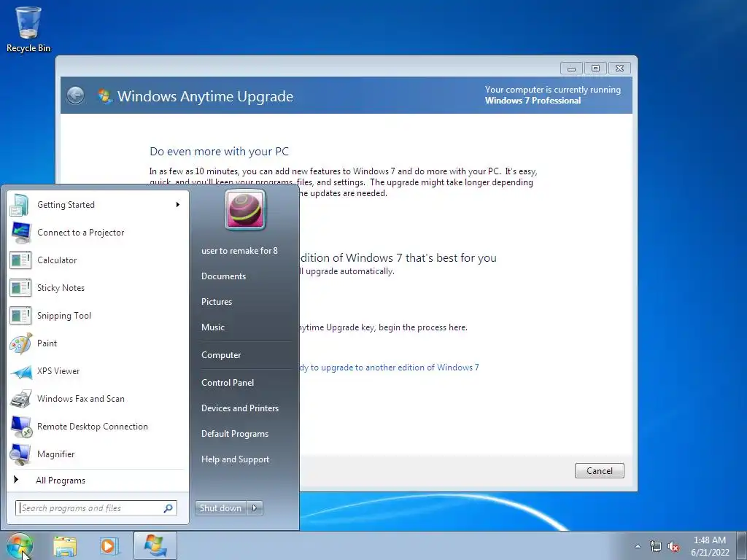
Task: Click the Remote Desktop Connection icon
Action: point(20,427)
